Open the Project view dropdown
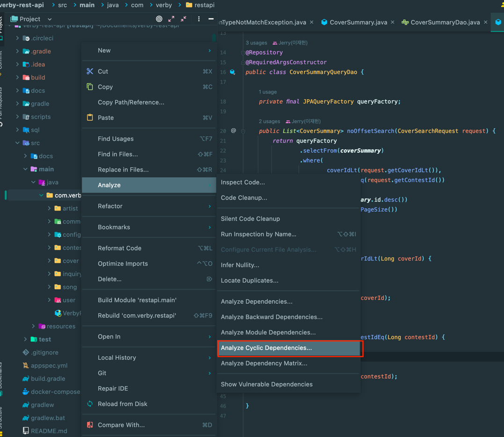This screenshot has width=504, height=437. [50, 19]
